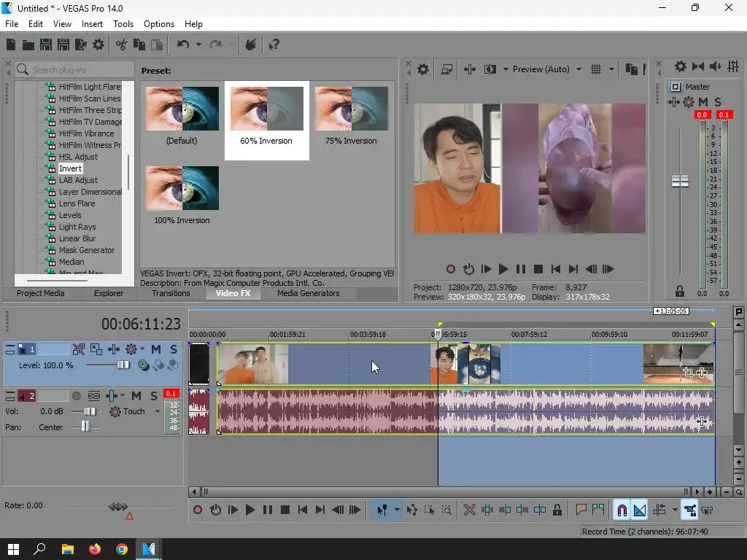This screenshot has width=747, height=560.
Task: Click the Search plug-ins field
Action: (75, 69)
